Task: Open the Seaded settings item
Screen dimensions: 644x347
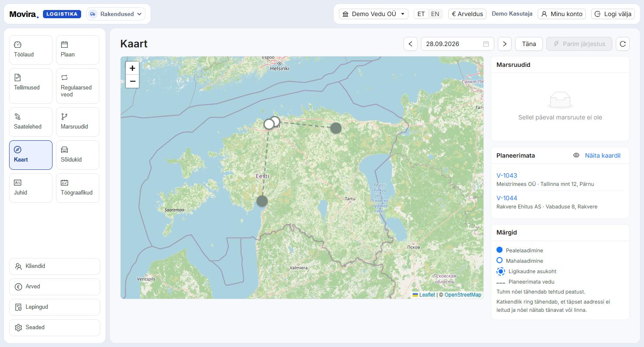Action: [x=55, y=327]
